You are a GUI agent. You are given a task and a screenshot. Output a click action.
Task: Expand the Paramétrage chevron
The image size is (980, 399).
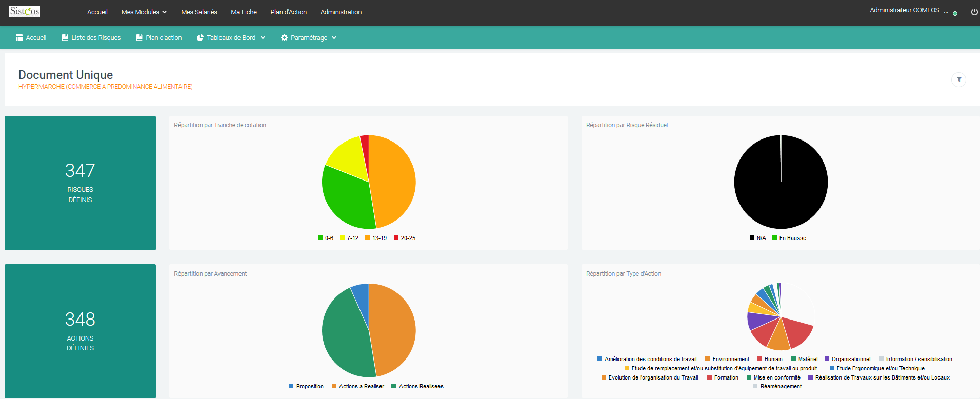[x=334, y=38]
